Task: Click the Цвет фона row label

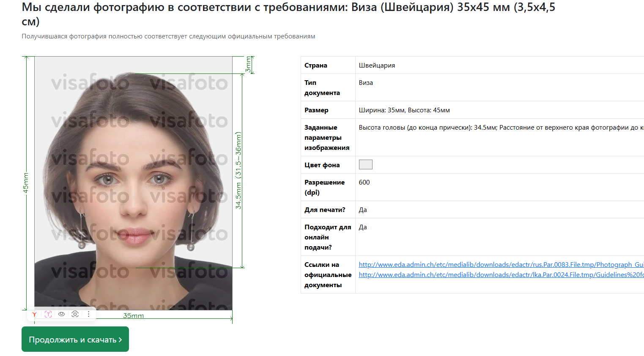Action: point(322,165)
